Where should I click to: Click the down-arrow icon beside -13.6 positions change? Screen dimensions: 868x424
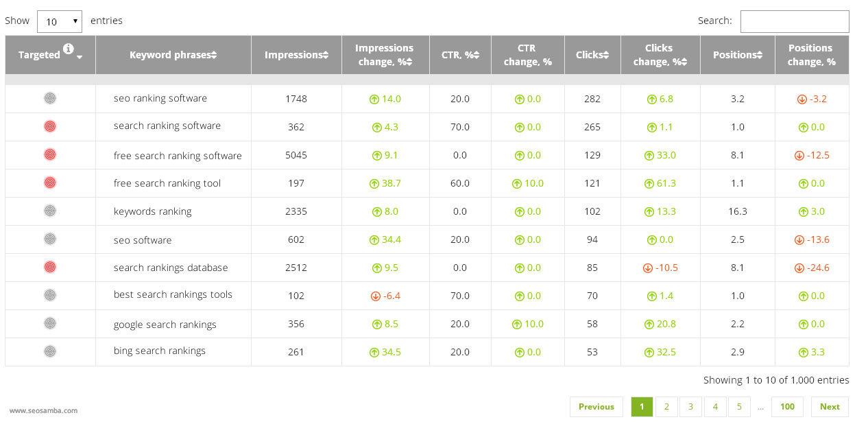[x=799, y=239]
